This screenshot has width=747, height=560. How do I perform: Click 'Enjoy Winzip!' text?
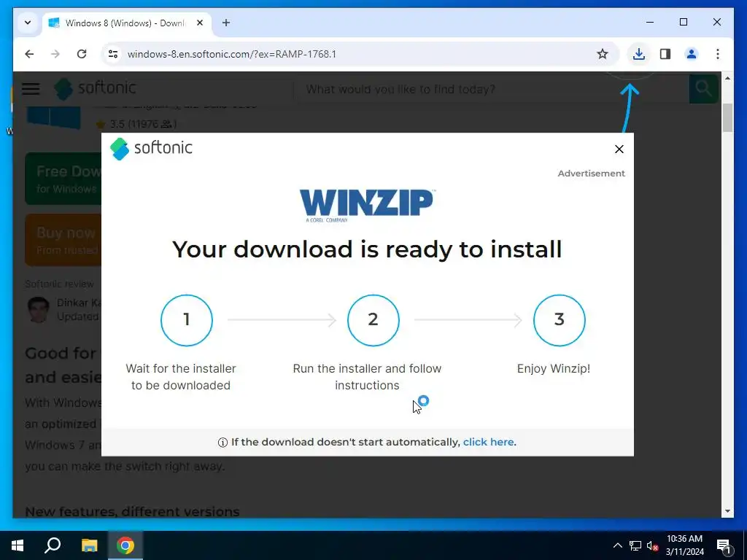554,368
